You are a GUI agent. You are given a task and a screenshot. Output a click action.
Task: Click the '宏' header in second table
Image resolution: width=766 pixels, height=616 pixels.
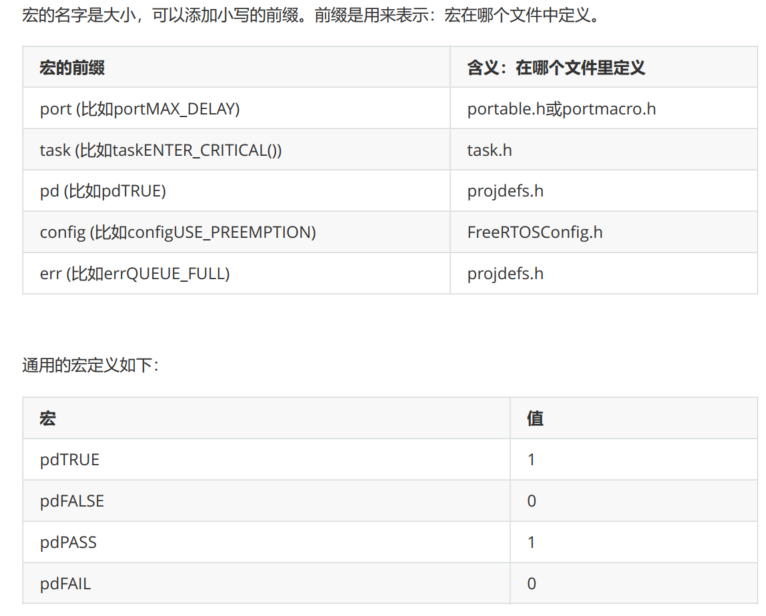tap(47, 418)
